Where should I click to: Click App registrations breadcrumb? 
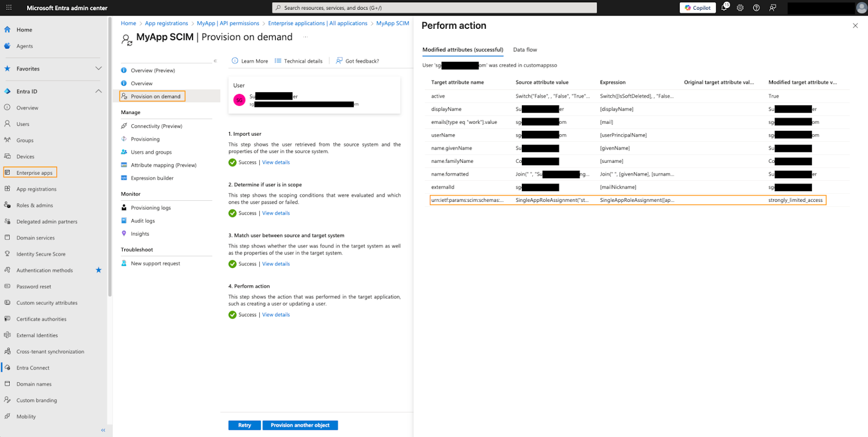tap(167, 23)
